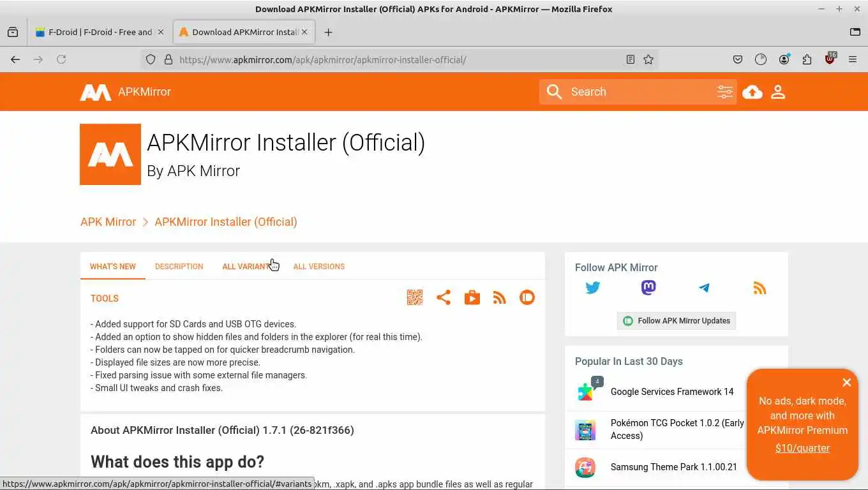Open APK Mirror Mastodon icon
This screenshot has width=868, height=490.
pos(648,288)
